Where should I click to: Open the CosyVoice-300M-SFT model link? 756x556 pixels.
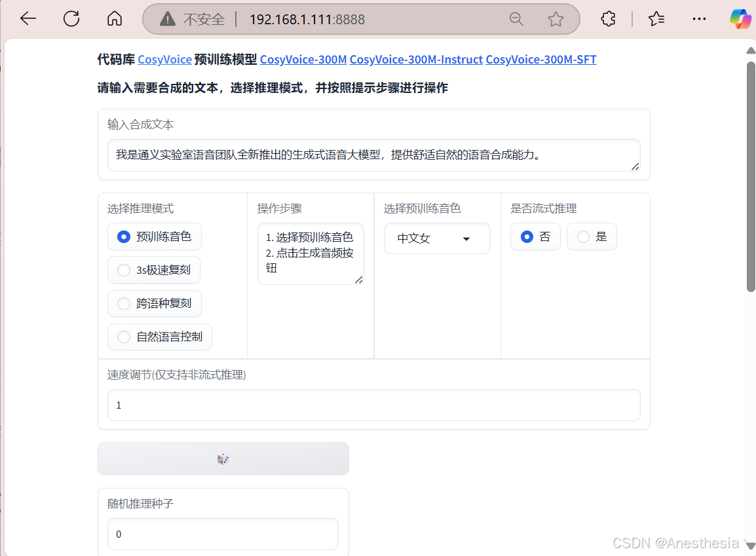pyautogui.click(x=541, y=59)
